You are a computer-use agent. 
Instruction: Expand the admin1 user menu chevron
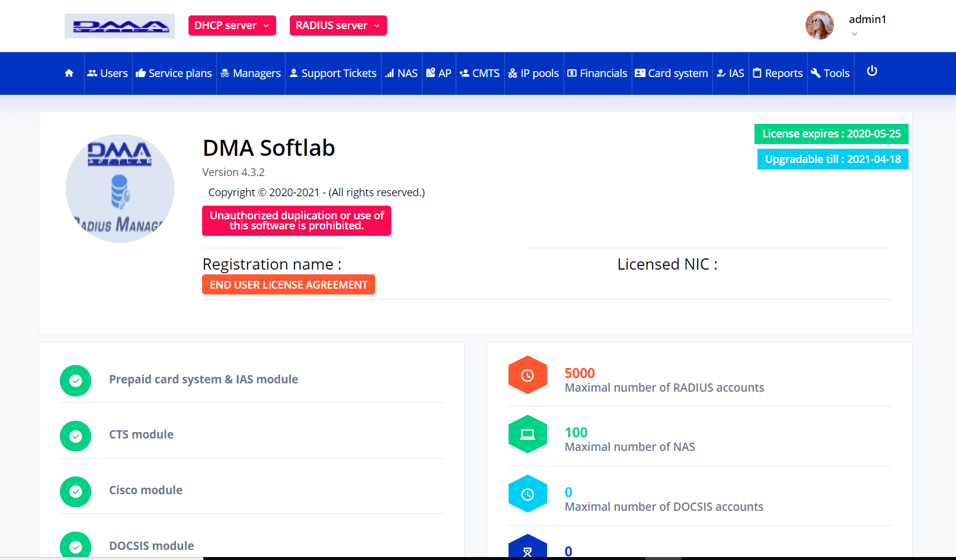[854, 34]
